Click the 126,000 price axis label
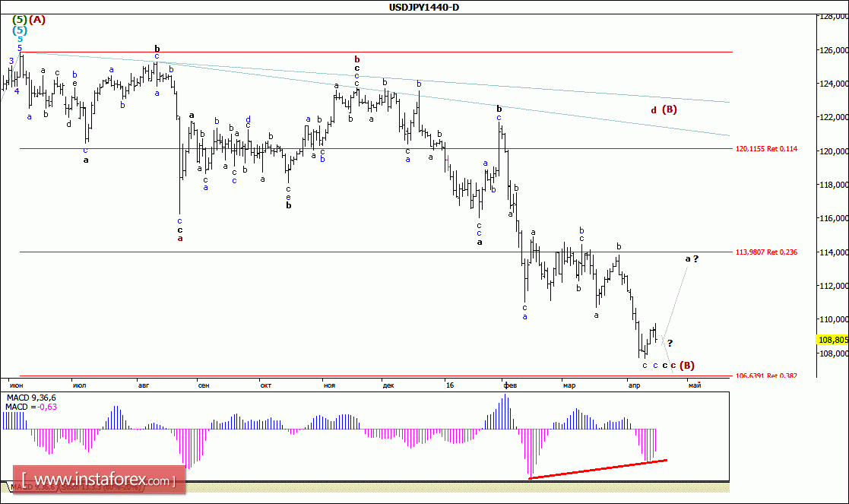Screen dimensions: 849x504 coord(835,50)
